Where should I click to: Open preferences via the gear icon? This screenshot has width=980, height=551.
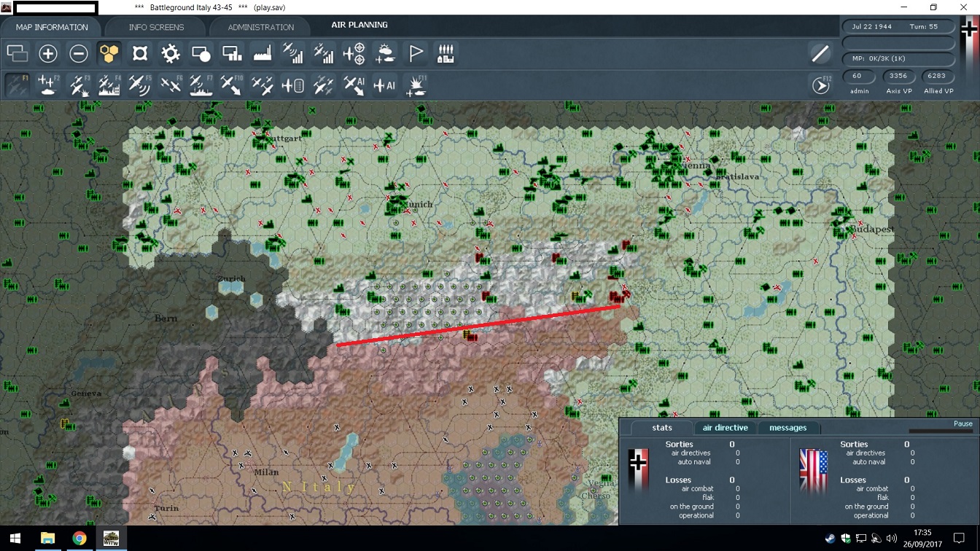(x=171, y=54)
